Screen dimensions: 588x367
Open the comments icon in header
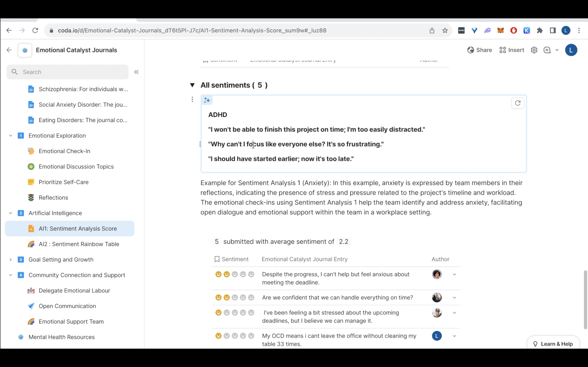pyautogui.click(x=547, y=50)
